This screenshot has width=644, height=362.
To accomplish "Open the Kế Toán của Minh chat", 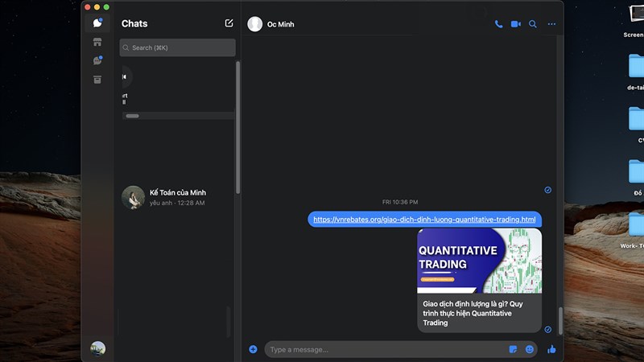I will [x=177, y=197].
